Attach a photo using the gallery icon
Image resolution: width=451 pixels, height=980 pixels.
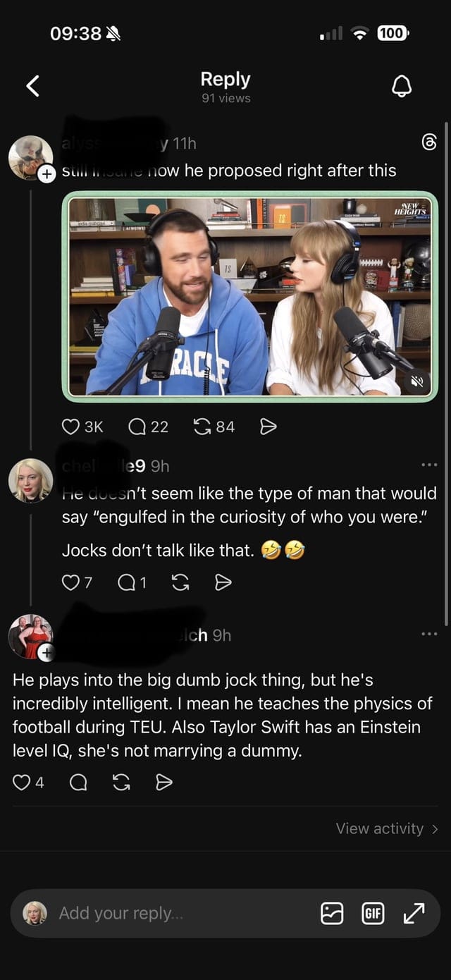point(331,912)
